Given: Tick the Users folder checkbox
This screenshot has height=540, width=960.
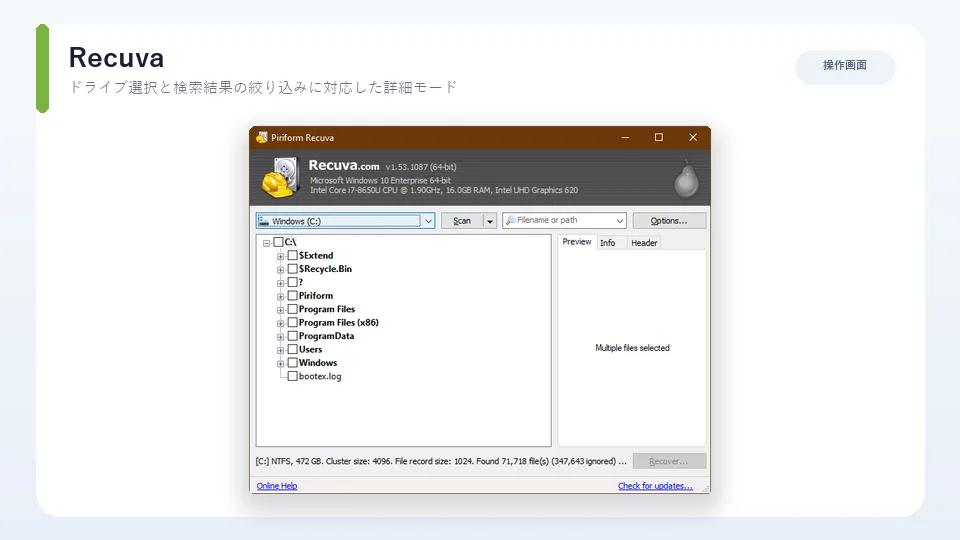Looking at the screenshot, I should point(293,350).
